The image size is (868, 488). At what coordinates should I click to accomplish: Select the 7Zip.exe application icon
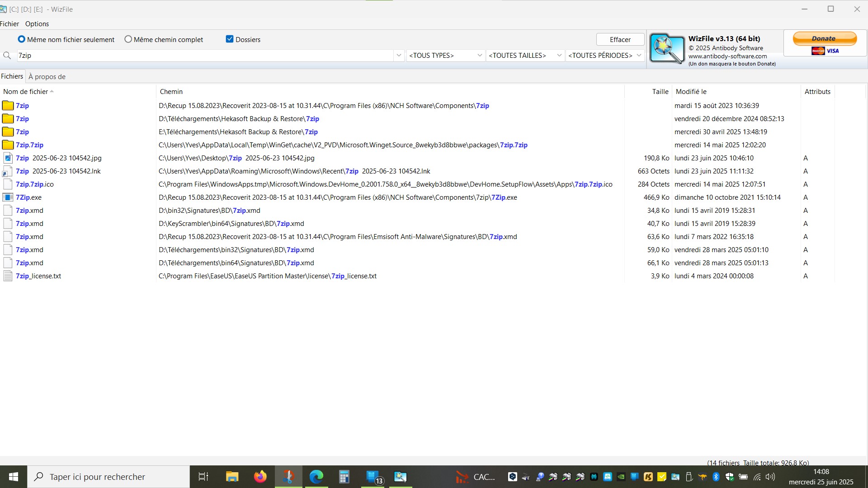click(8, 197)
